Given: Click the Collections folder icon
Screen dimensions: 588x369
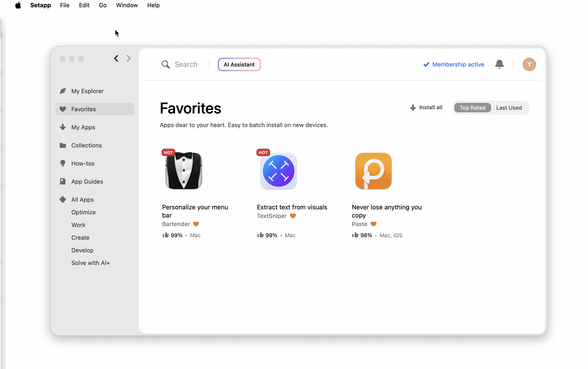Looking at the screenshot, I should tap(63, 145).
